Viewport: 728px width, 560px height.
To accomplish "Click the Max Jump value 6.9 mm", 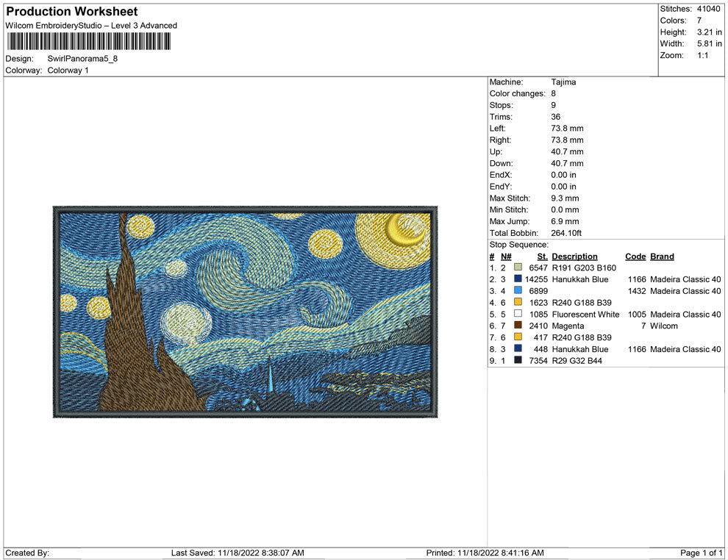I will (565, 221).
